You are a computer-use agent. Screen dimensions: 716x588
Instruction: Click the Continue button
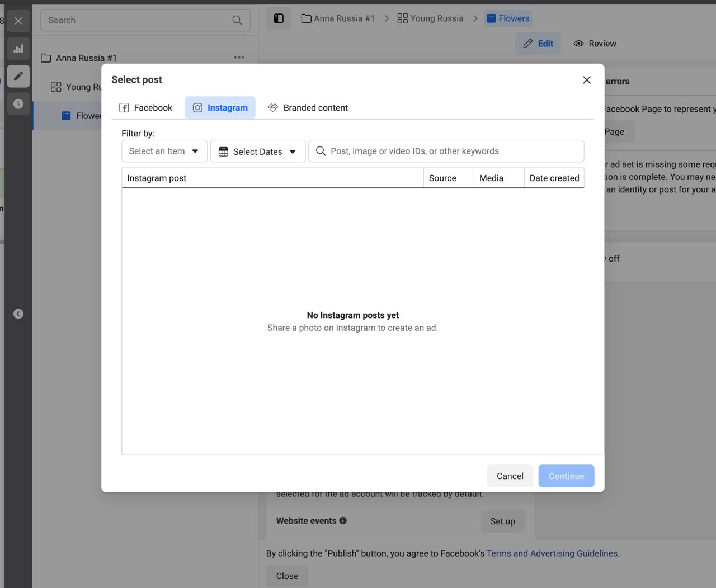pos(566,476)
